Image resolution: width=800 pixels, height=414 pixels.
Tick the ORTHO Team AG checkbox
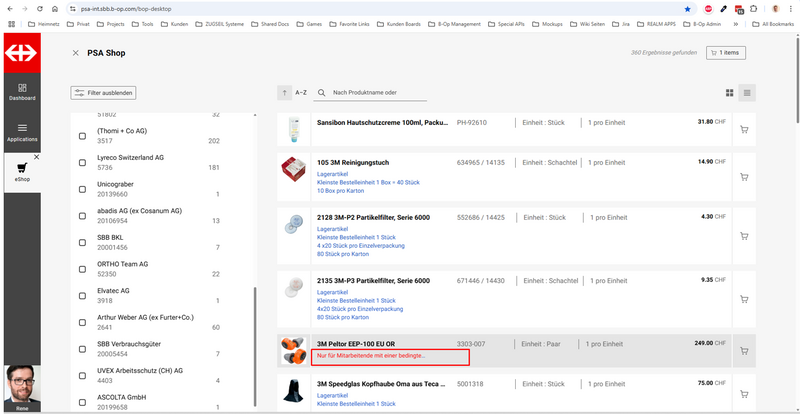(x=82, y=269)
